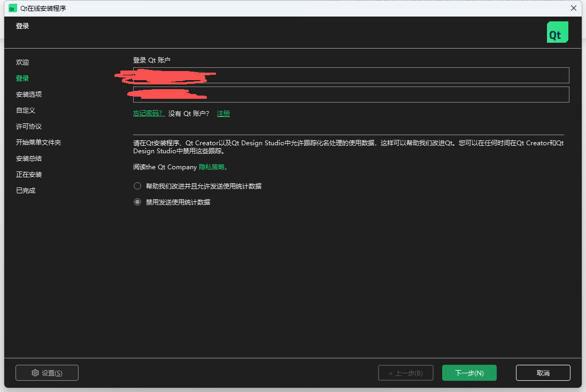This screenshot has width=586, height=392.
Task: Focus the password input field
Action: point(351,95)
